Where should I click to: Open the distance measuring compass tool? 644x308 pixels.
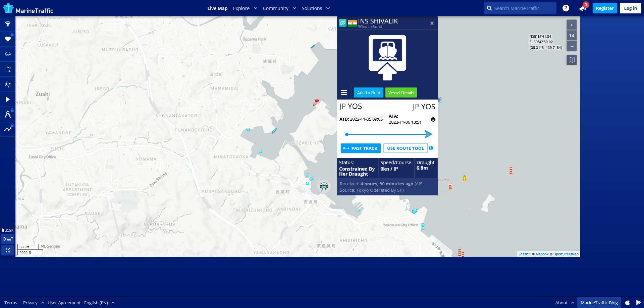click(x=8, y=114)
